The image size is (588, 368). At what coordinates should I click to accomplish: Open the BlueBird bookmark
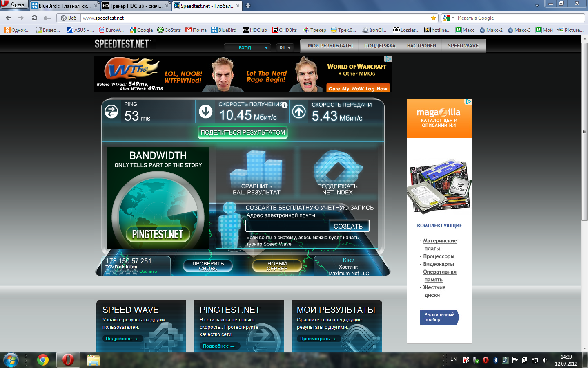point(224,30)
